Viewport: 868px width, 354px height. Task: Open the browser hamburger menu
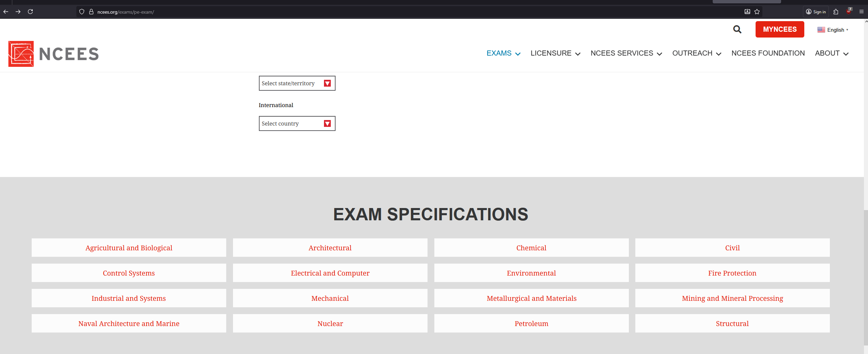(x=862, y=12)
